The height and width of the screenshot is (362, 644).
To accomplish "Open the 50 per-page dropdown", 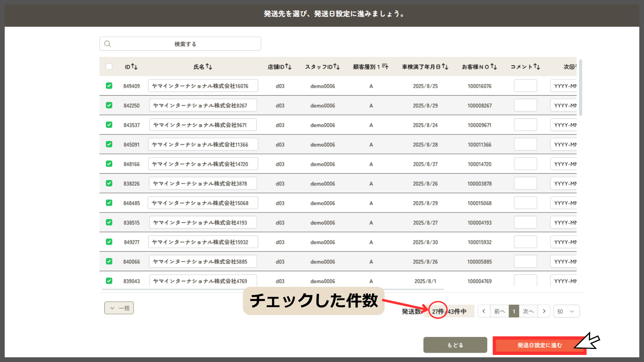I will (566, 311).
